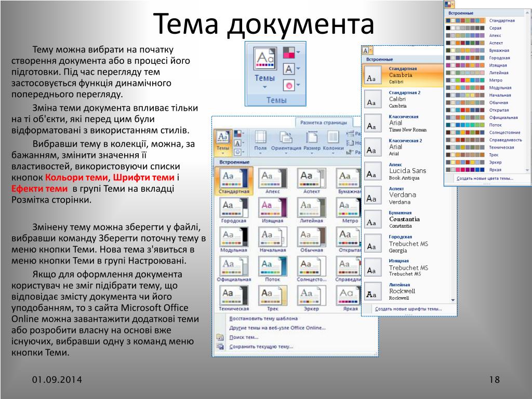Image resolution: width=532 pixels, height=399 pixels.
Task: Select the Открытая color scheme in colors list
Action: coord(484,110)
